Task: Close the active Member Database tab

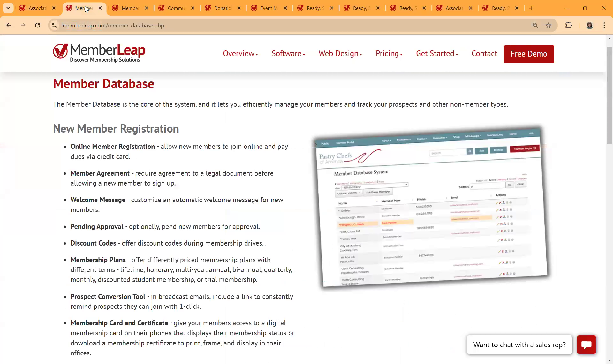Action: point(100,8)
